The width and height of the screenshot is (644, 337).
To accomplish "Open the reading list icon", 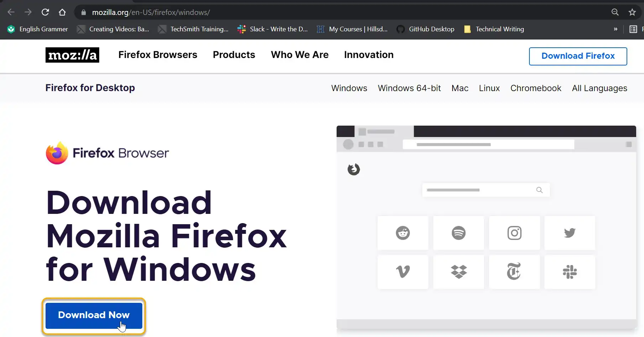I will point(633,29).
